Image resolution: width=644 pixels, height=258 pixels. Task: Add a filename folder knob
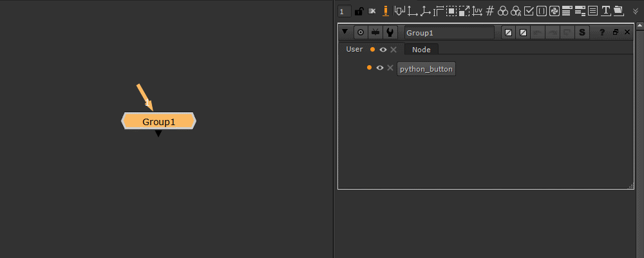click(618, 11)
